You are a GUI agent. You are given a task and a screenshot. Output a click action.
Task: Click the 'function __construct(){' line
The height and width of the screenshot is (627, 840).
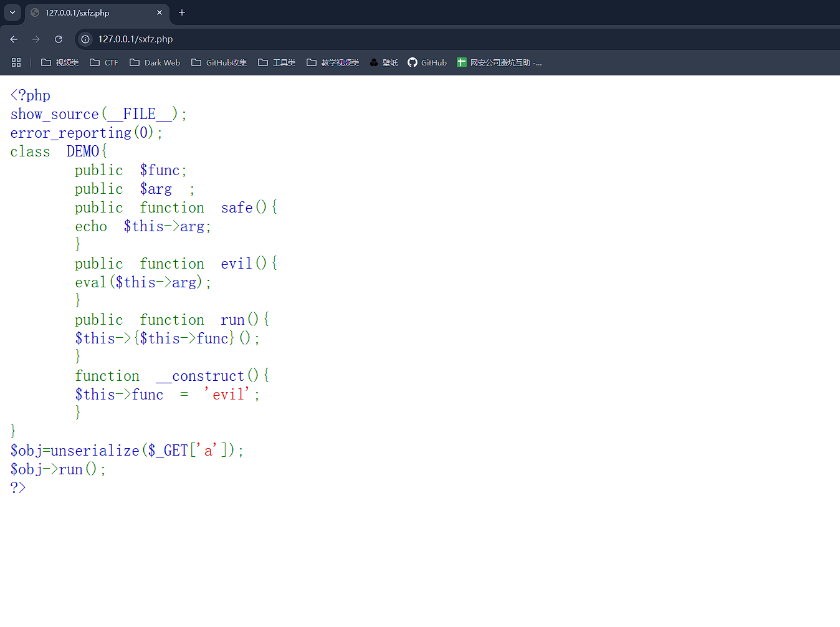pyautogui.click(x=172, y=376)
